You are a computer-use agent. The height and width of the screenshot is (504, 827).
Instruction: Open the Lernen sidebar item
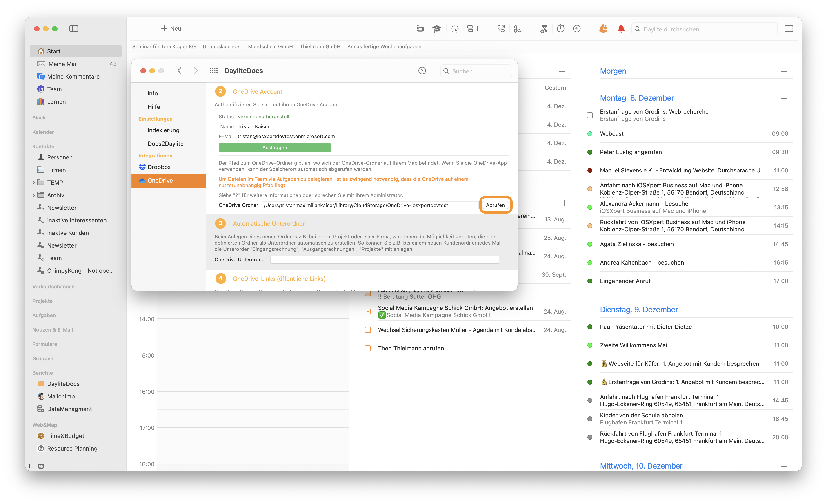click(x=76, y=102)
